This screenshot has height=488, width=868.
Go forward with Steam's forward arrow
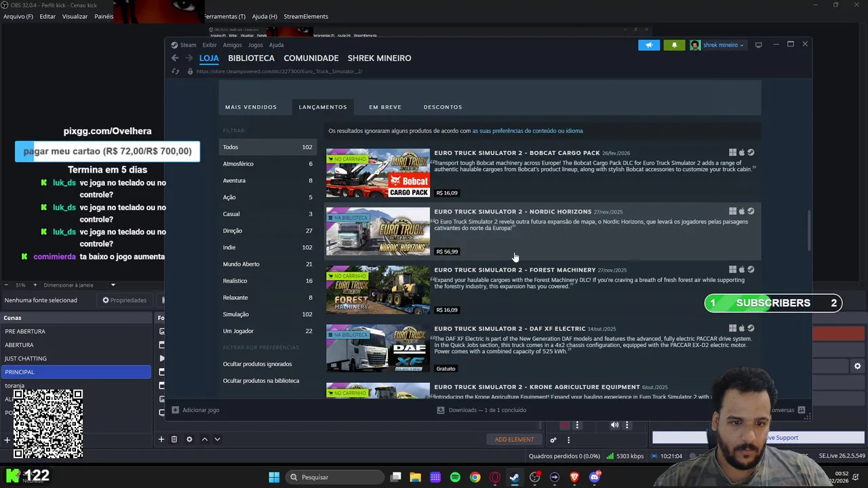[189, 58]
